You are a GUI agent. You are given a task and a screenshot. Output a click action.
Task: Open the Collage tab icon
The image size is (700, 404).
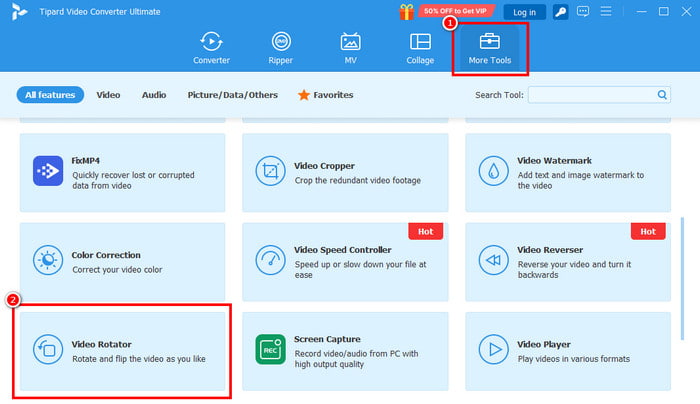pyautogui.click(x=420, y=42)
